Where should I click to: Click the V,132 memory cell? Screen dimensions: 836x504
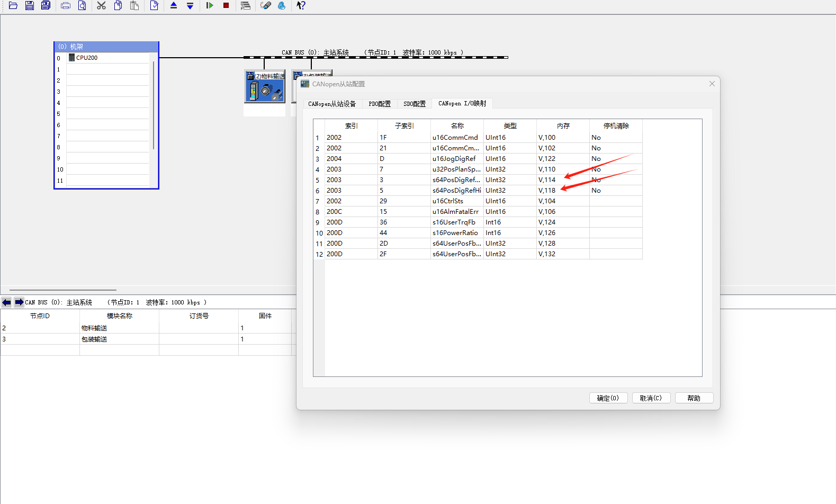563,254
